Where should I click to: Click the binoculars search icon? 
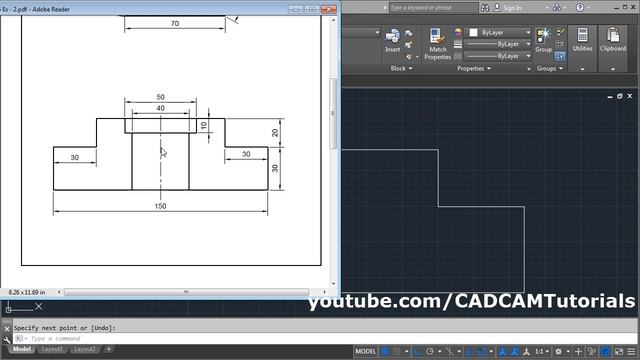[484, 8]
